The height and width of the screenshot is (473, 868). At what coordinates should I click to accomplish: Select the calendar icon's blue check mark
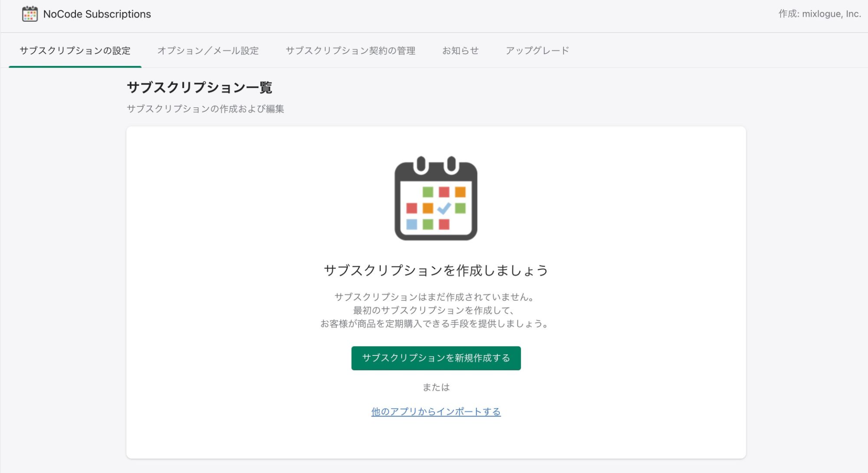coord(443,208)
